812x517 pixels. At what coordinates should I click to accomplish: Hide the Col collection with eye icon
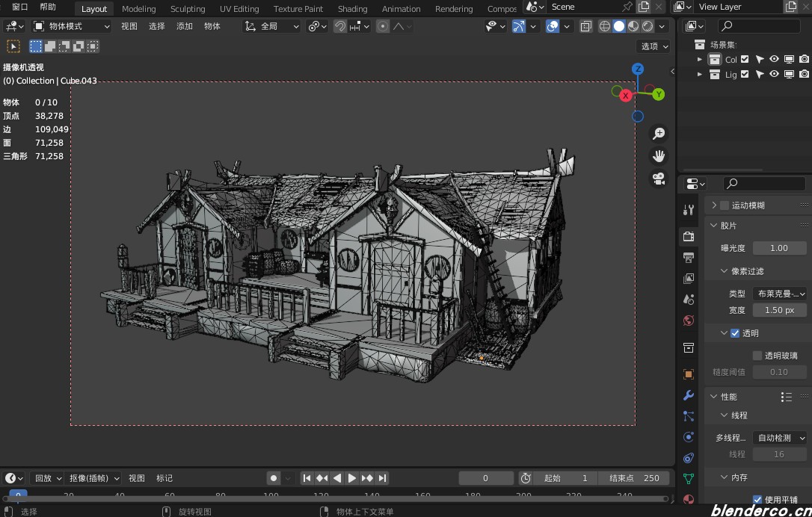(x=774, y=59)
